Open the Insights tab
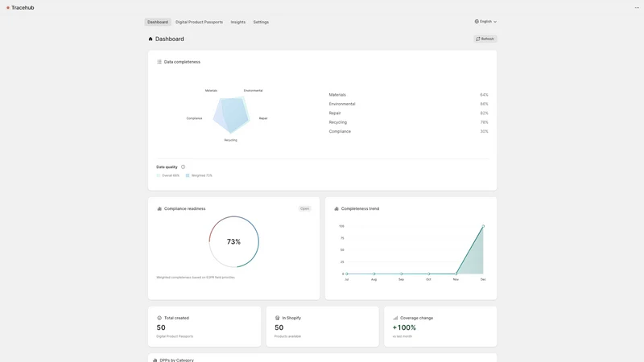Screen dimensions: 644x362 [238, 23]
